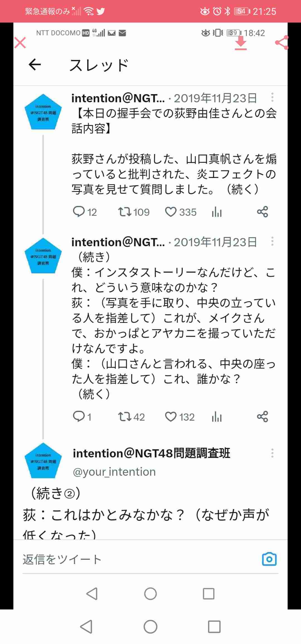View analytics icon on first tweet

(x=217, y=212)
